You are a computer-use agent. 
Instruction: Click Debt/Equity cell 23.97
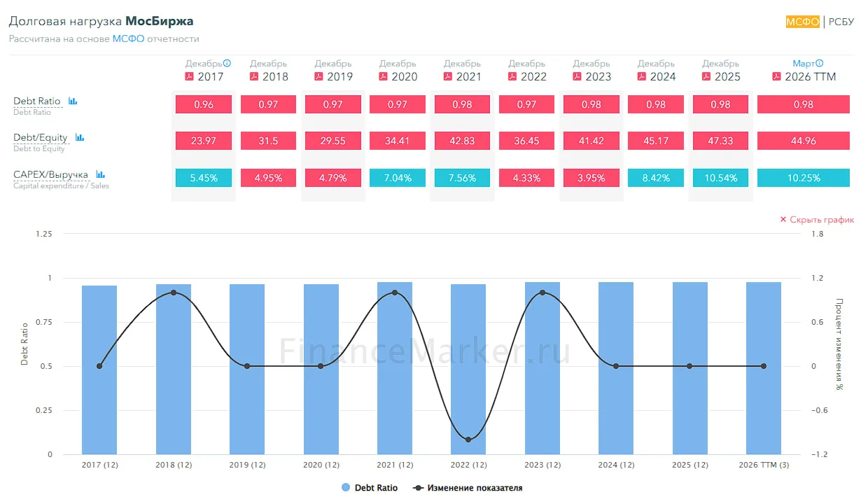[204, 141]
